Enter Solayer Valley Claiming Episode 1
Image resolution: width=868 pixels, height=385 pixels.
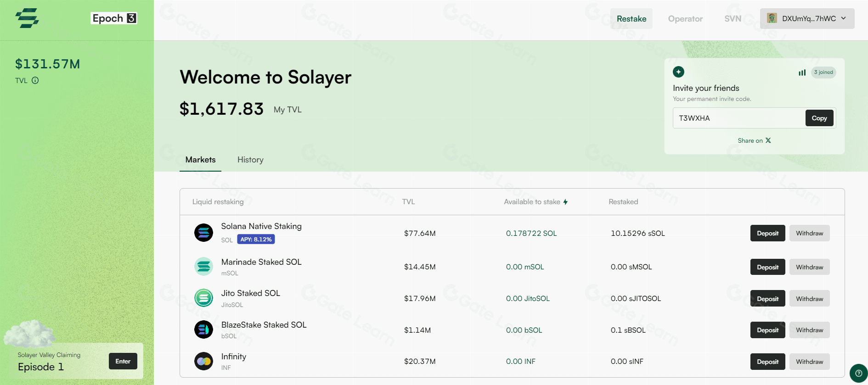point(123,361)
